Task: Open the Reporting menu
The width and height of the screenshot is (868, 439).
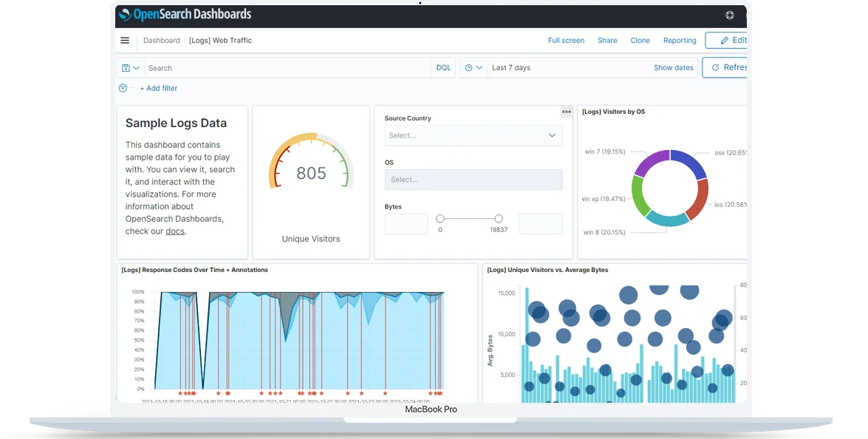Action: tap(680, 41)
